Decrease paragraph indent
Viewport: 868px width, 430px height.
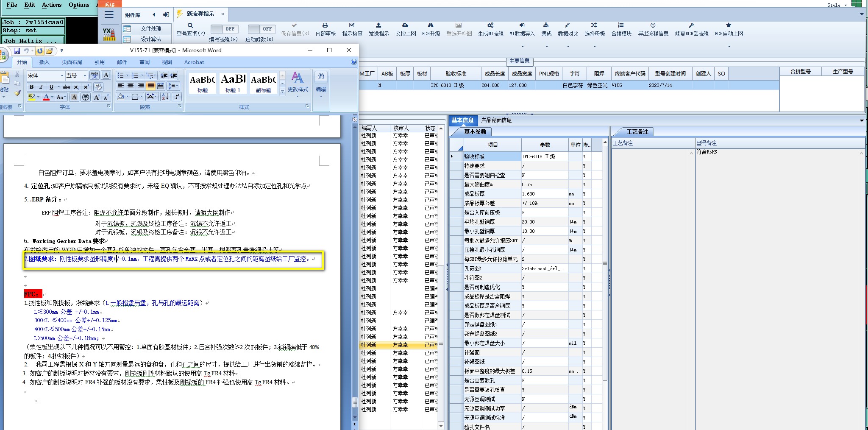pyautogui.click(x=164, y=75)
